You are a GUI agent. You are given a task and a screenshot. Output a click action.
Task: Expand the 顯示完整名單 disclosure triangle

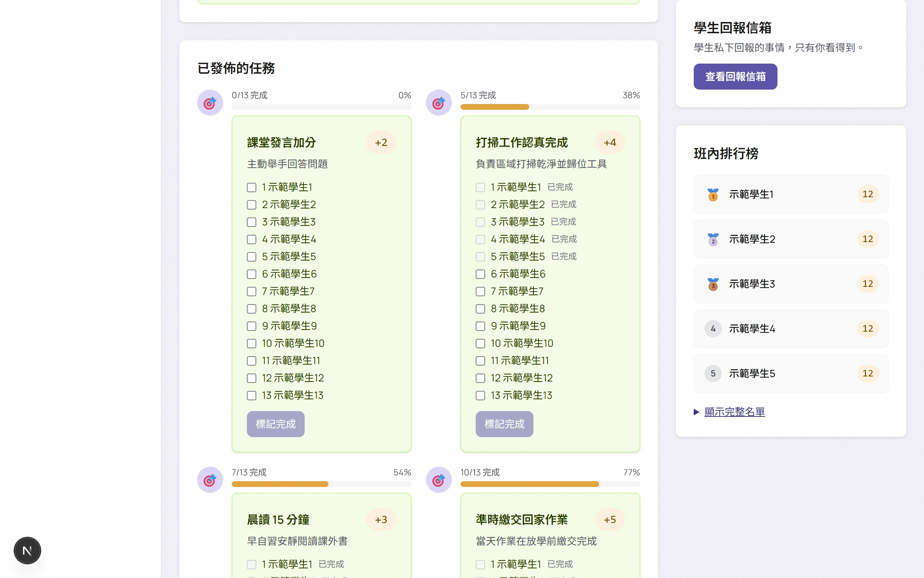click(x=697, y=412)
